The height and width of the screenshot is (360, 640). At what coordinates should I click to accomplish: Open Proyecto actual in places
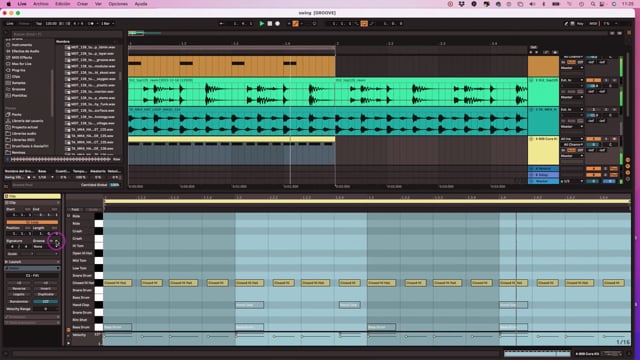coord(24,127)
